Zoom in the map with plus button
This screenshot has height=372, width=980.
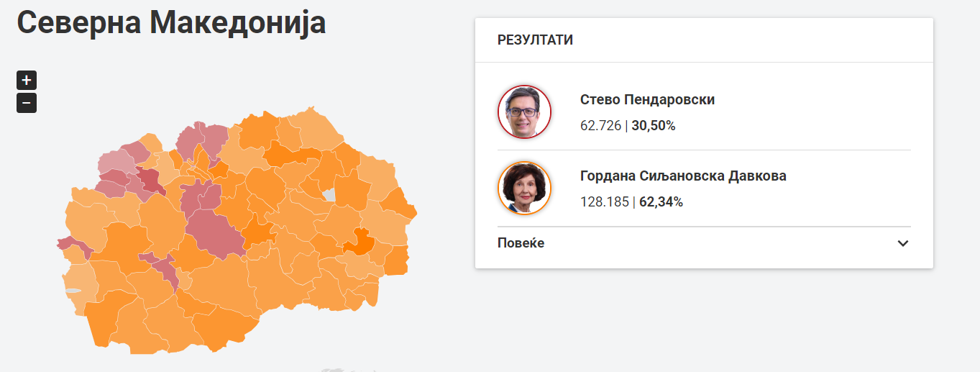tap(27, 81)
